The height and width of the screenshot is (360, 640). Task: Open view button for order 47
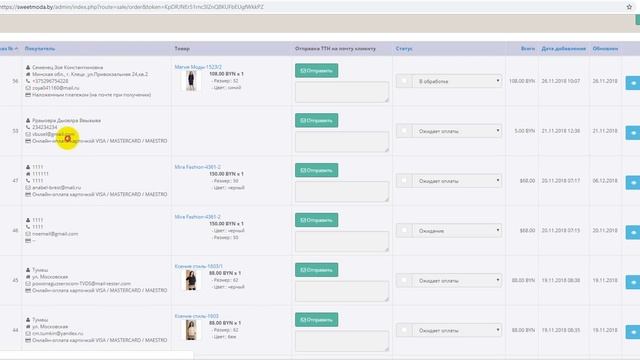tap(633, 182)
